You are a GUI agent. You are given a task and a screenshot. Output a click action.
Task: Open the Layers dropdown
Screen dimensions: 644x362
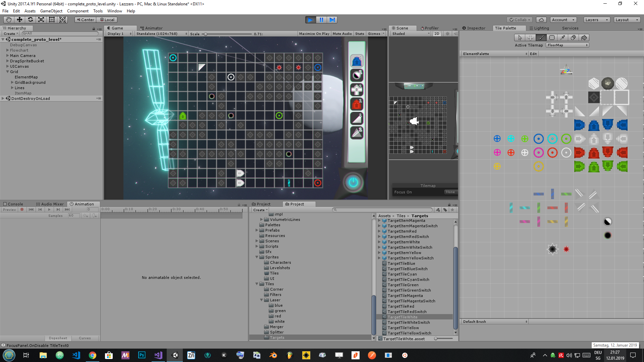pyautogui.click(x=596, y=20)
